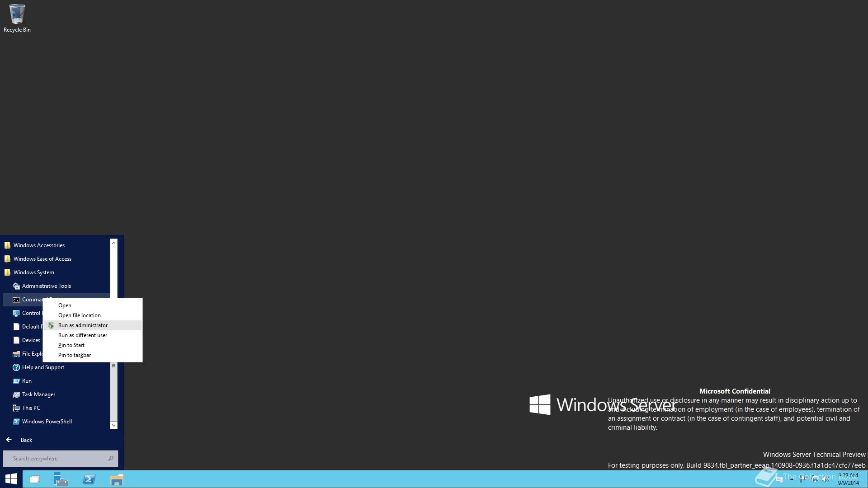Open the volume control in system tray
This screenshot has height=488, width=868.
point(826,479)
